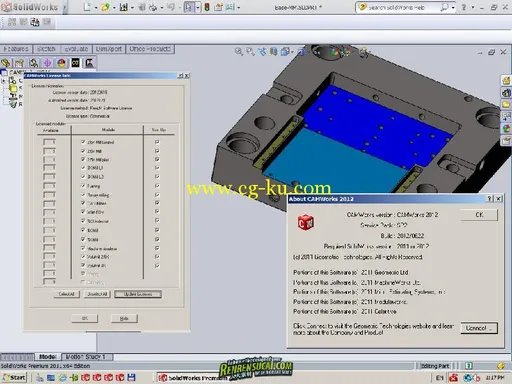Click the Update Licenses button
The width and height of the screenshot is (512, 384).
tap(138, 294)
